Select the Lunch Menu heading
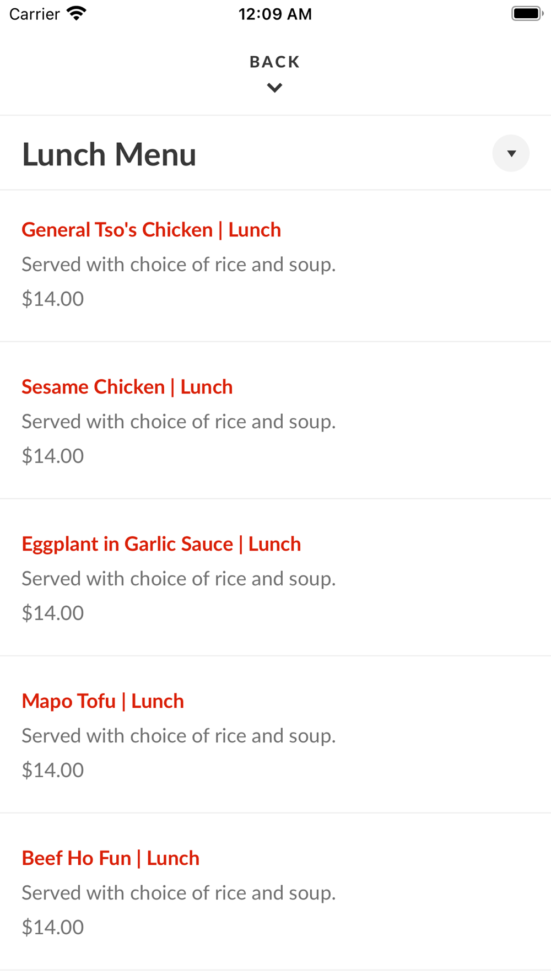The height and width of the screenshot is (980, 551). click(109, 154)
